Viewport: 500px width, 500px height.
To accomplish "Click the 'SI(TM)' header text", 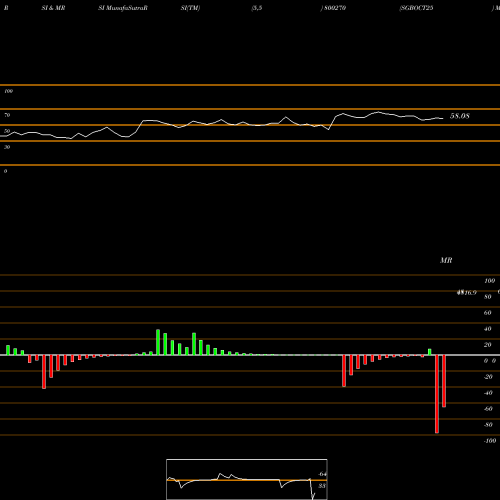I will click(x=190, y=8).
